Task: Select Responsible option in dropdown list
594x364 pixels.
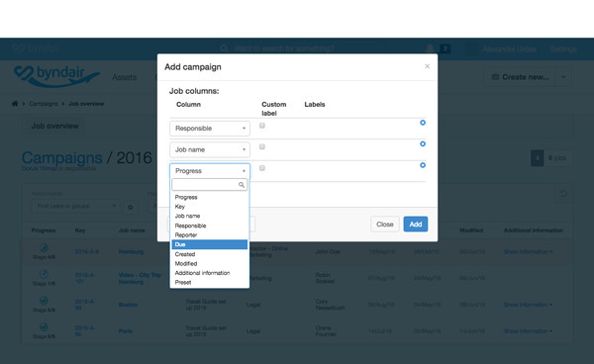Action: [x=210, y=226]
